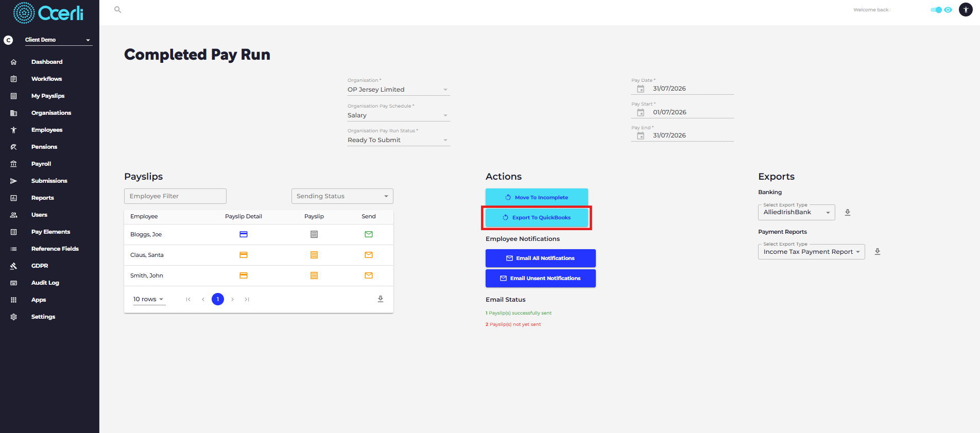Select Pay Elements in sidebar
The width and height of the screenshot is (980, 433).
pos(50,232)
